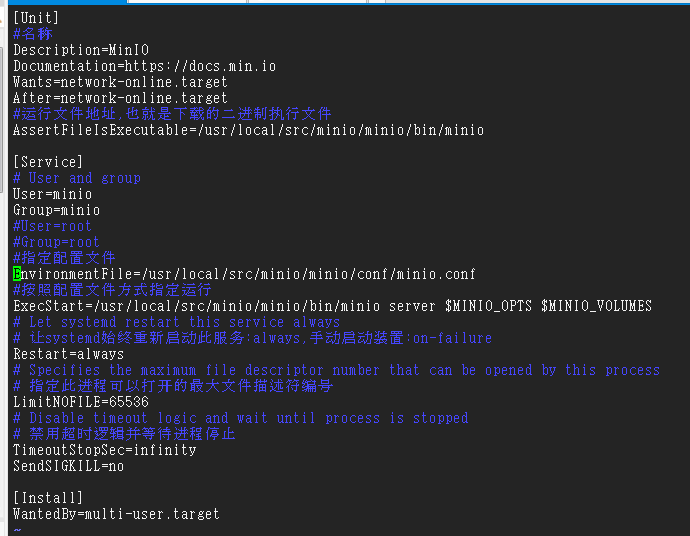Click the '#名称' comment line
This screenshot has width=690, height=536.
click(x=33, y=34)
